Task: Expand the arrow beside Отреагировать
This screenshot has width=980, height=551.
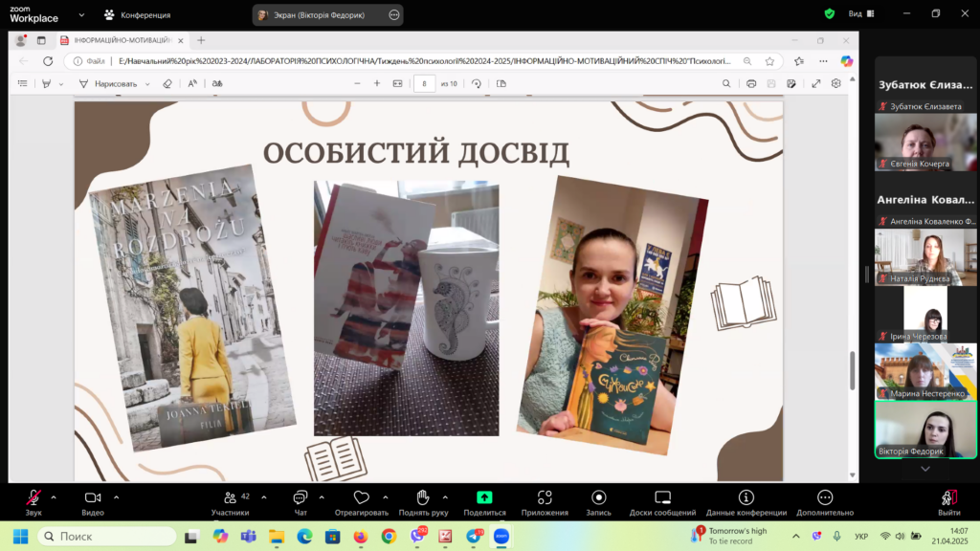Action: point(386,497)
